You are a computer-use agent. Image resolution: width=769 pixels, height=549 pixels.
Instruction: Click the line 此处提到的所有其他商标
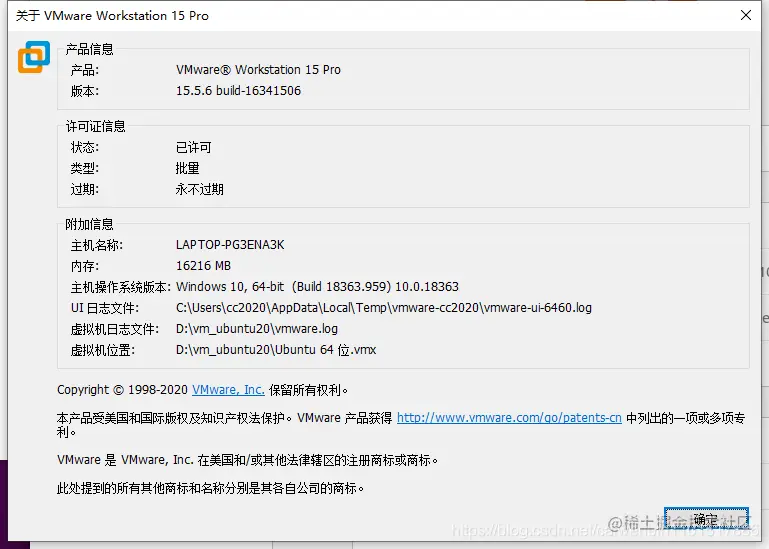(210, 488)
